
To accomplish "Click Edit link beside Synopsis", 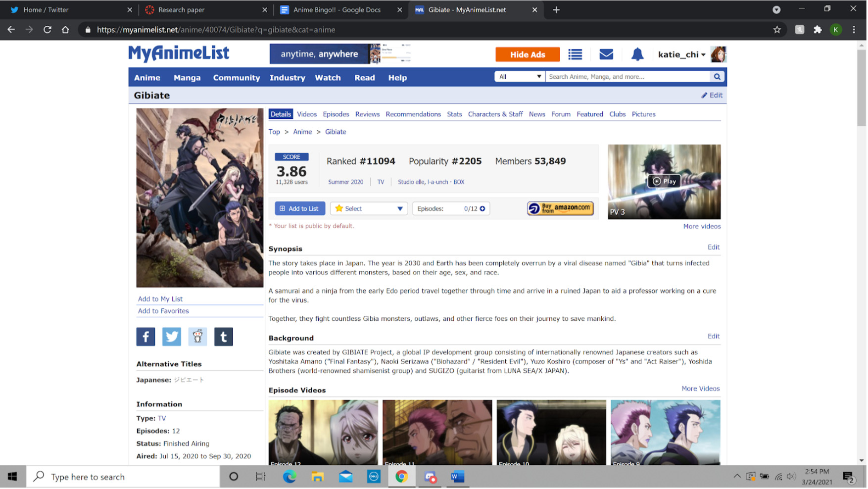I will [715, 247].
